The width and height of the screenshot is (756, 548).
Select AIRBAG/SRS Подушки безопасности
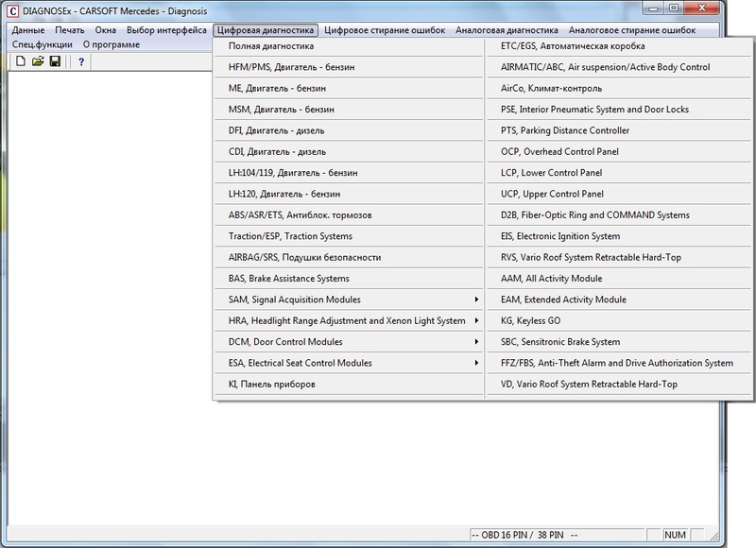click(349, 257)
